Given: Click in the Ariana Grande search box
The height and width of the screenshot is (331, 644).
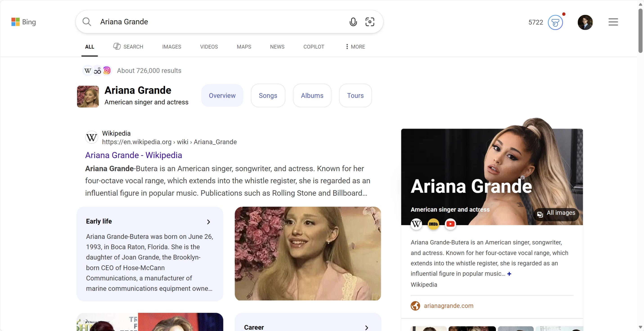Looking at the screenshot, I should (x=213, y=22).
